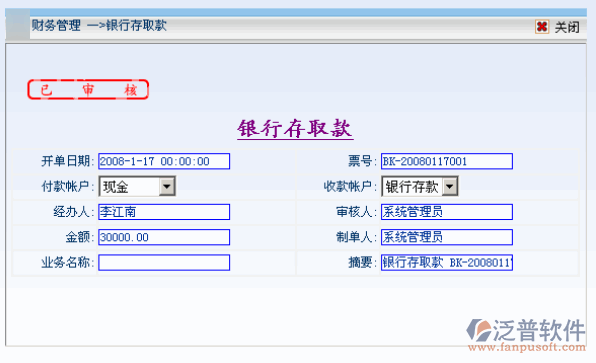Open the www.fanpusoft.com link
The image size is (596, 363).
tap(526, 347)
